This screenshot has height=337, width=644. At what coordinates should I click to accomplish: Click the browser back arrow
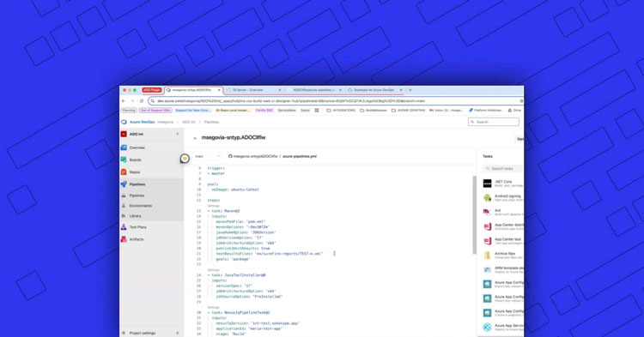(124, 101)
